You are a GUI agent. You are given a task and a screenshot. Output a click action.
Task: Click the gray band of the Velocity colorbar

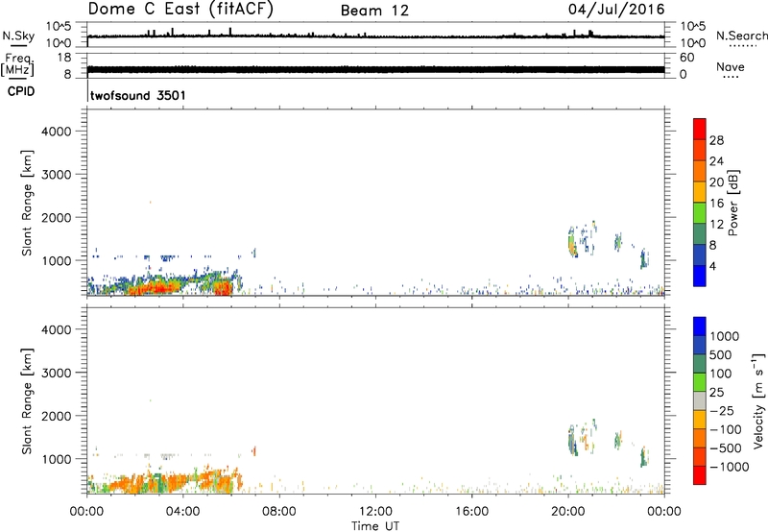pyautogui.click(x=700, y=400)
